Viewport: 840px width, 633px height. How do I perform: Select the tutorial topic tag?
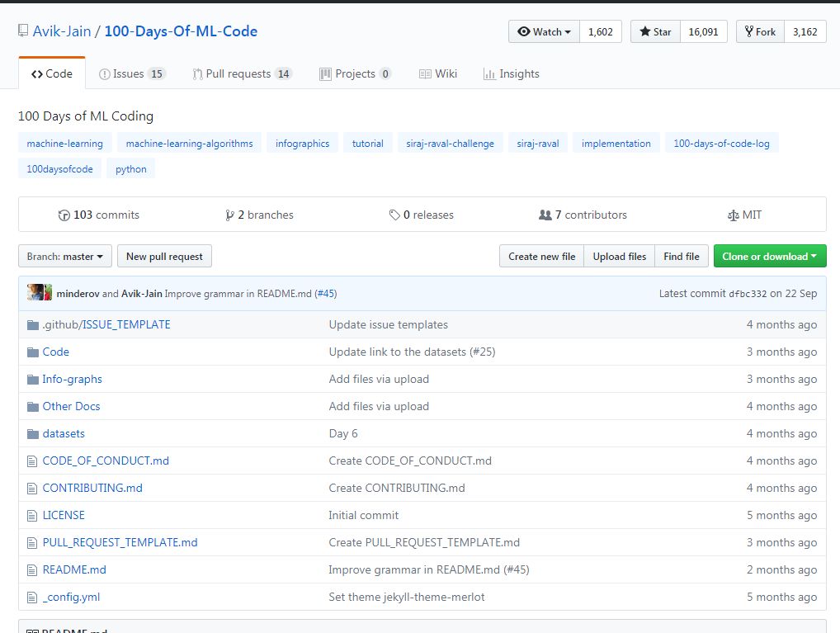click(367, 143)
